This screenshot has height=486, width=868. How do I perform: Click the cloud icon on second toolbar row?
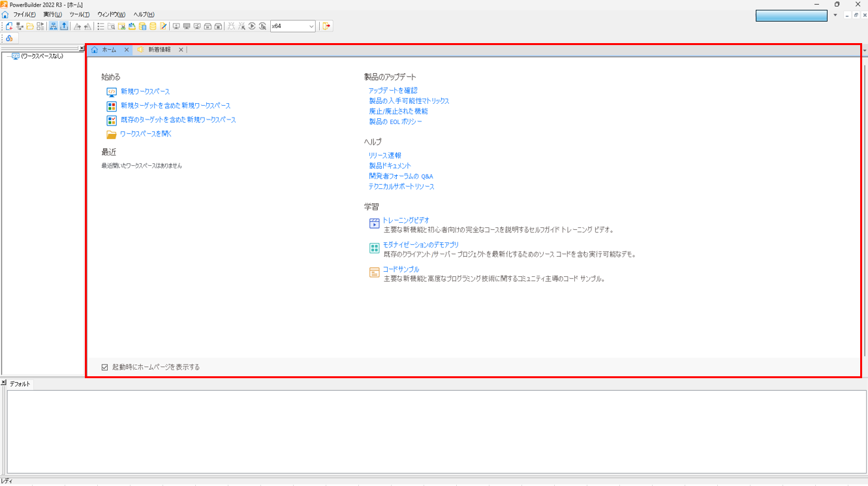tap(9, 39)
